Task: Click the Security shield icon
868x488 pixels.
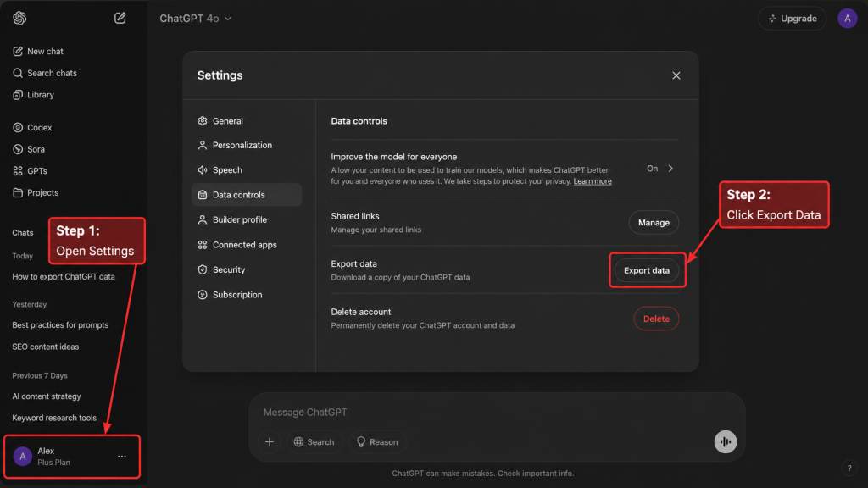Action: 203,269
